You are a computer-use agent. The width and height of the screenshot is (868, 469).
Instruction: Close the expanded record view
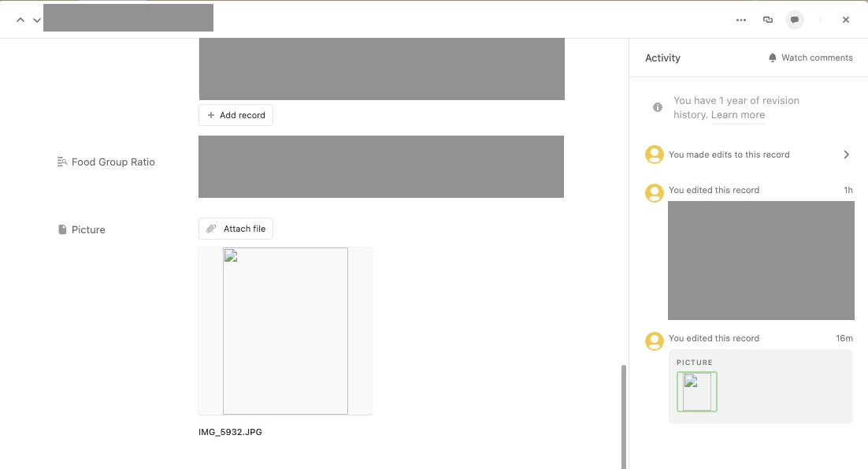pos(846,20)
